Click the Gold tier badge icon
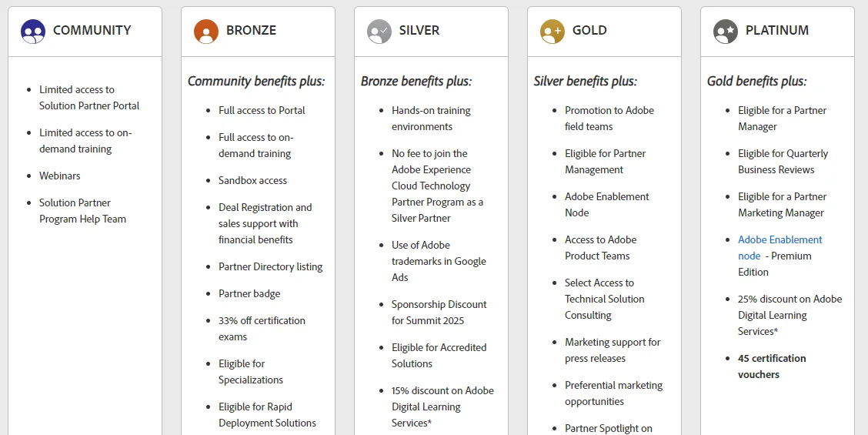Screen dimensions: 868x435 click(553, 31)
